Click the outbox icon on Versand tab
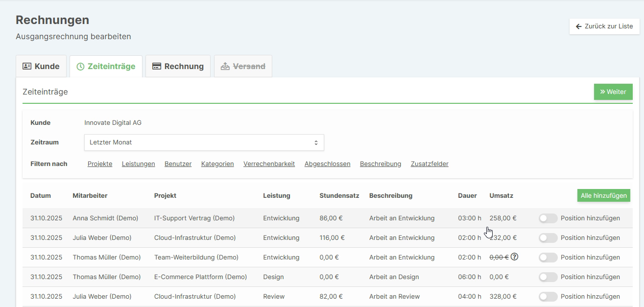This screenshot has width=644, height=307. pos(225,66)
